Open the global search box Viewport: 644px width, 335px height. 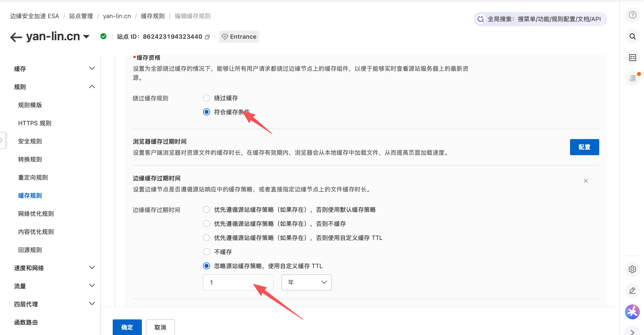pos(540,19)
